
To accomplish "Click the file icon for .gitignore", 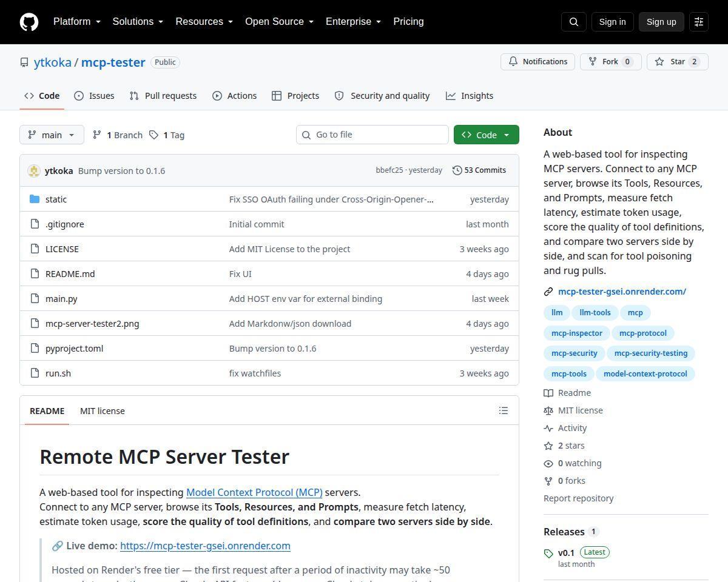I will point(35,224).
